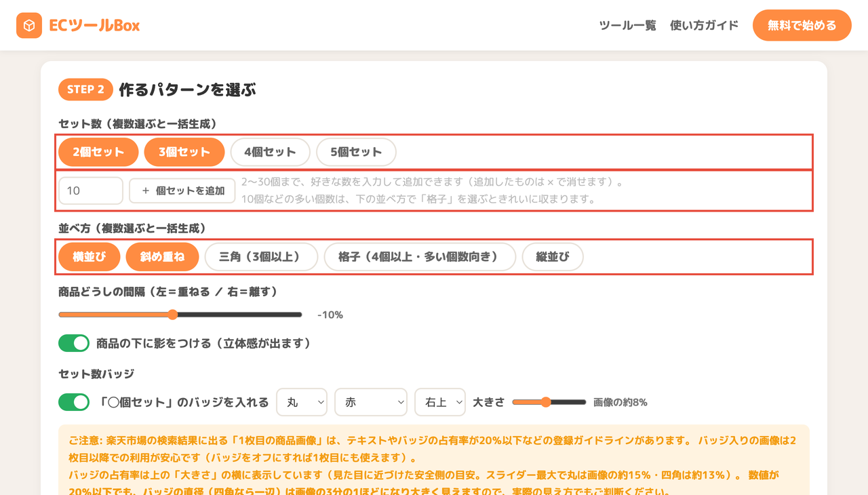Viewport: 868px width, 495px height.
Task: Toggle the 斜め重ね layout chip
Action: point(163,257)
